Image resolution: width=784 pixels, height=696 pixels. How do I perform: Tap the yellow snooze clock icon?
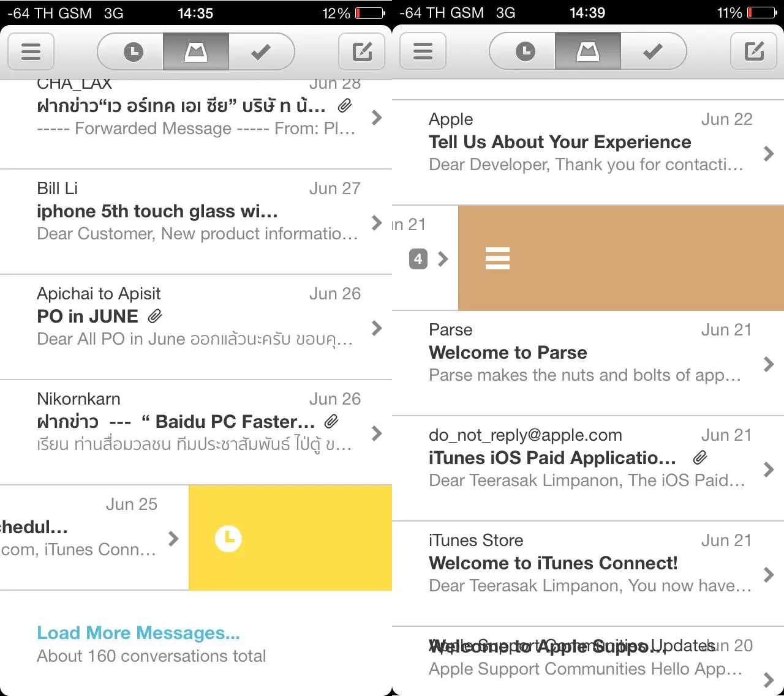pos(228,539)
